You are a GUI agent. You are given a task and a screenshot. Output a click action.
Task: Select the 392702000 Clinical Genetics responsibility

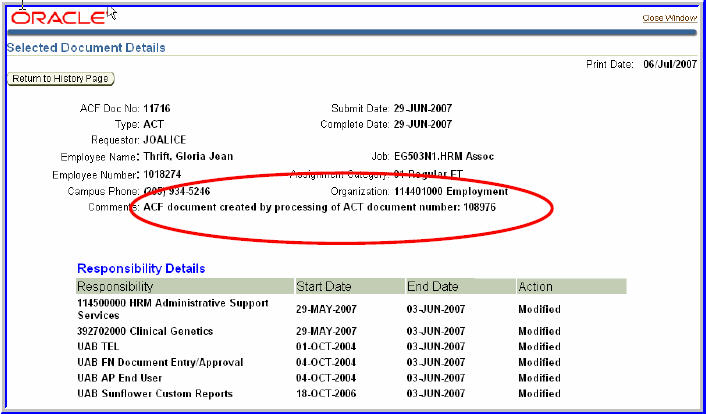[x=145, y=331]
